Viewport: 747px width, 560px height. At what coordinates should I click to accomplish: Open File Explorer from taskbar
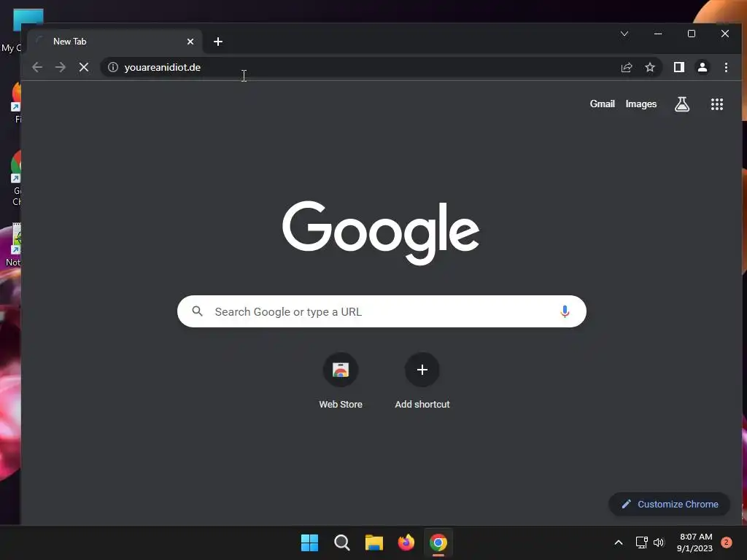(x=374, y=542)
